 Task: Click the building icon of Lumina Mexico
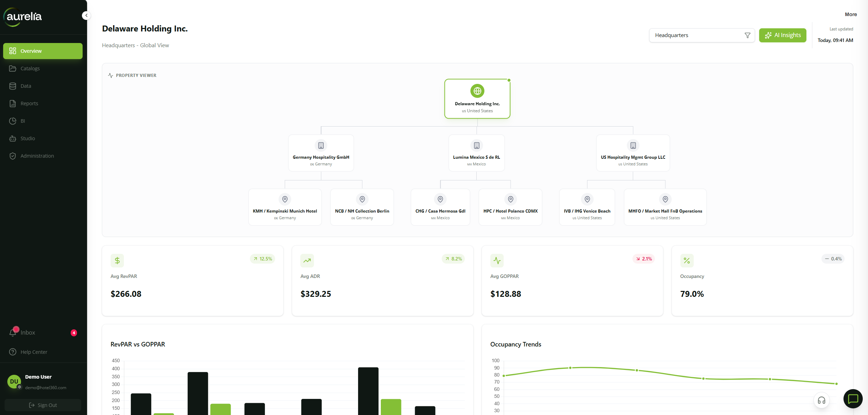(476, 145)
